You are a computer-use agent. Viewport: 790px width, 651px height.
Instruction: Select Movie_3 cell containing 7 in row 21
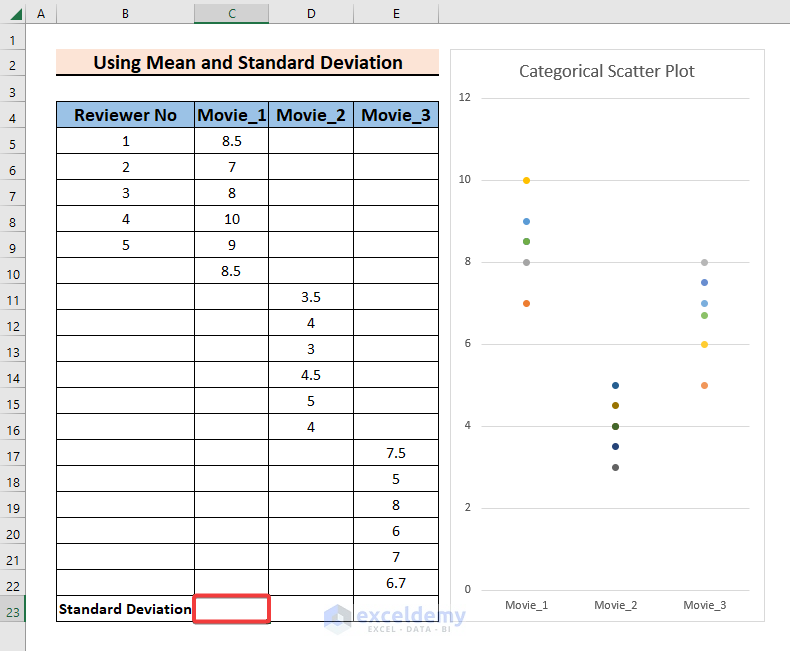[397, 557]
